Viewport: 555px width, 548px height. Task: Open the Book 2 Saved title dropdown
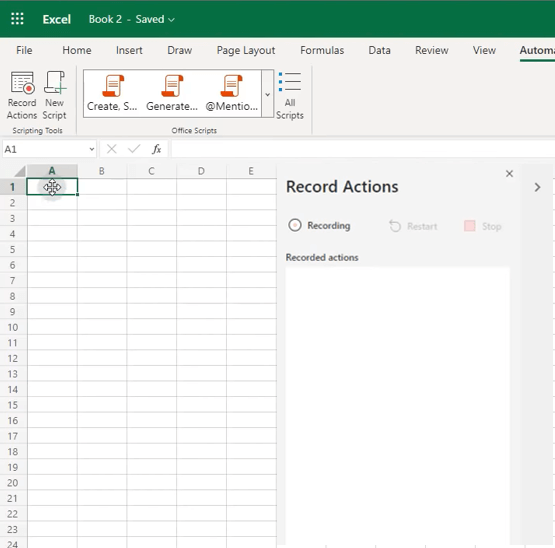click(131, 19)
